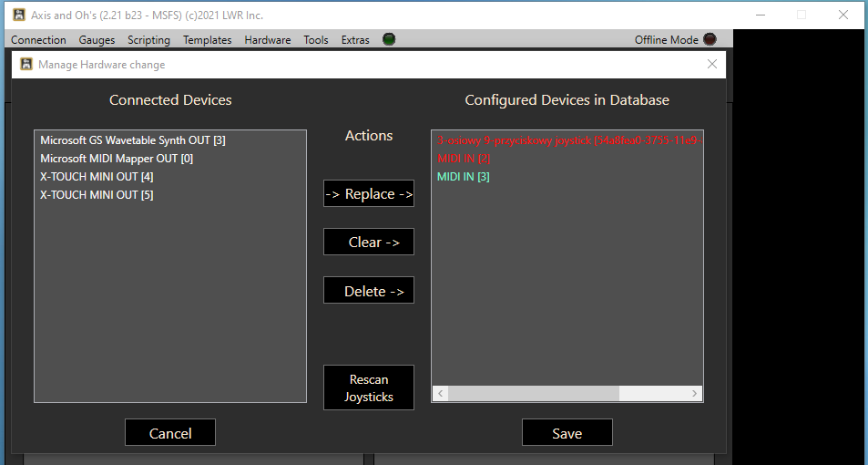868x465 pixels.
Task: Open the Extras menu
Action: click(x=355, y=40)
